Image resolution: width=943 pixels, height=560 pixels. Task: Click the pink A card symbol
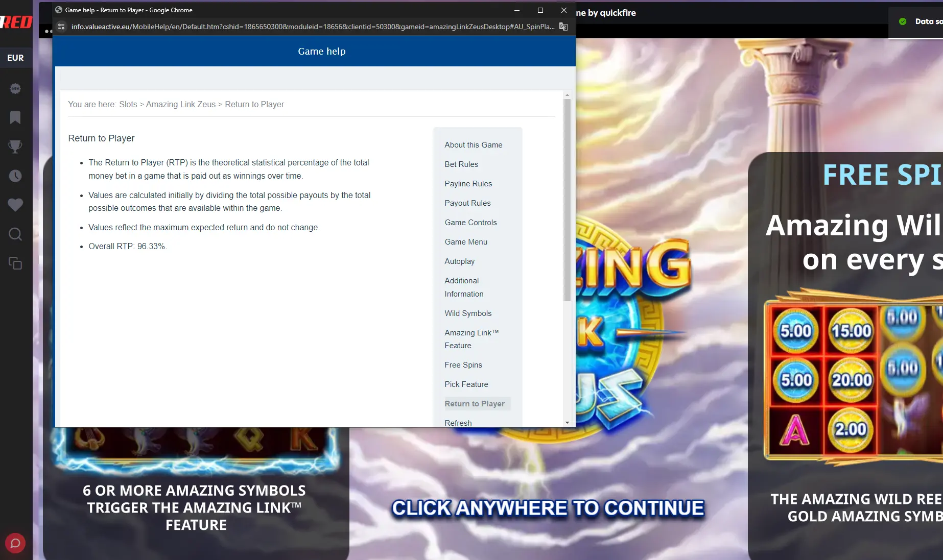pos(795,430)
